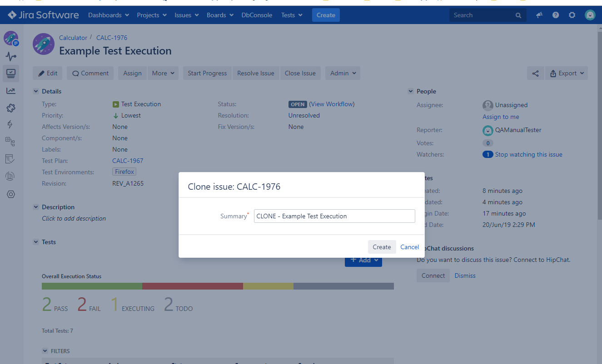602x364 pixels.
Task: Open the Dashboards menu
Action: click(109, 15)
